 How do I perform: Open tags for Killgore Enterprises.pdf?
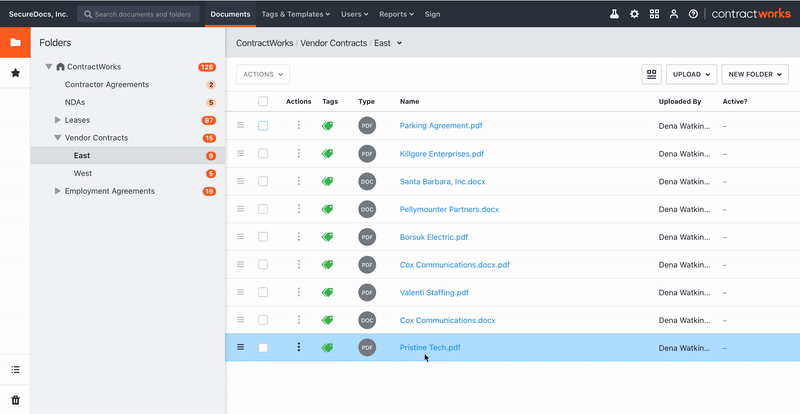(x=328, y=153)
